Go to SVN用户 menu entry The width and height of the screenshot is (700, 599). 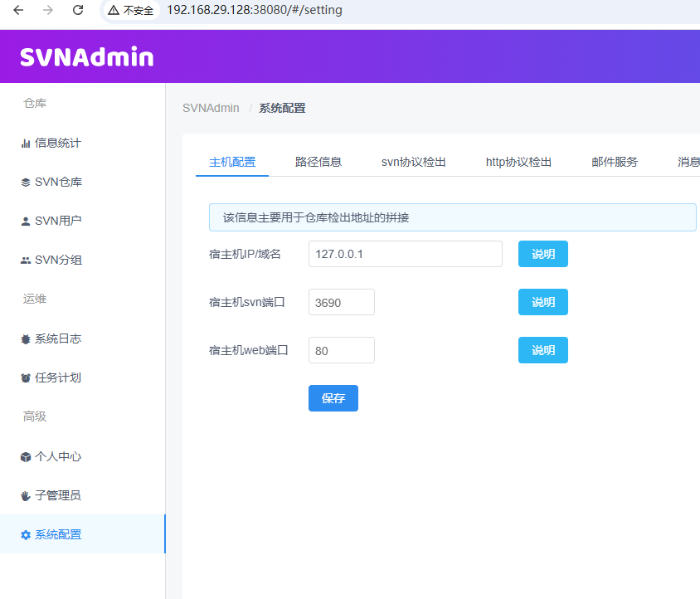[83, 221]
